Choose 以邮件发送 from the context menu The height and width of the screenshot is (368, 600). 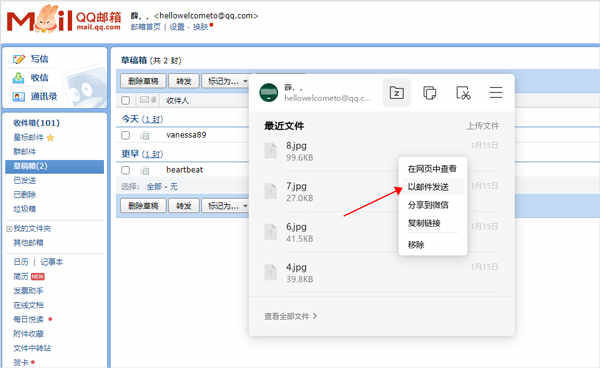click(x=428, y=187)
